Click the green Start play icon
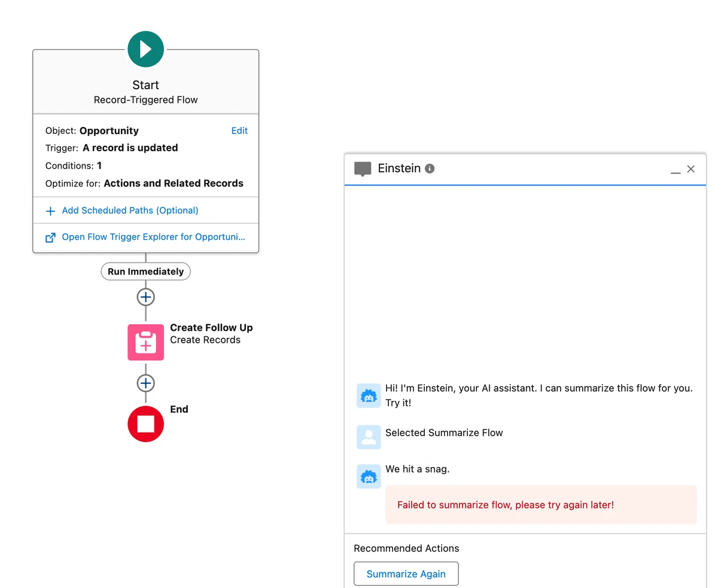Image resolution: width=718 pixels, height=588 pixels. click(145, 49)
